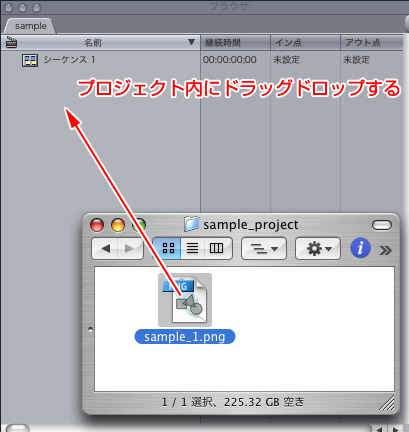Click イン点 value 未設定
The height and width of the screenshot is (432, 409).
coord(286,60)
